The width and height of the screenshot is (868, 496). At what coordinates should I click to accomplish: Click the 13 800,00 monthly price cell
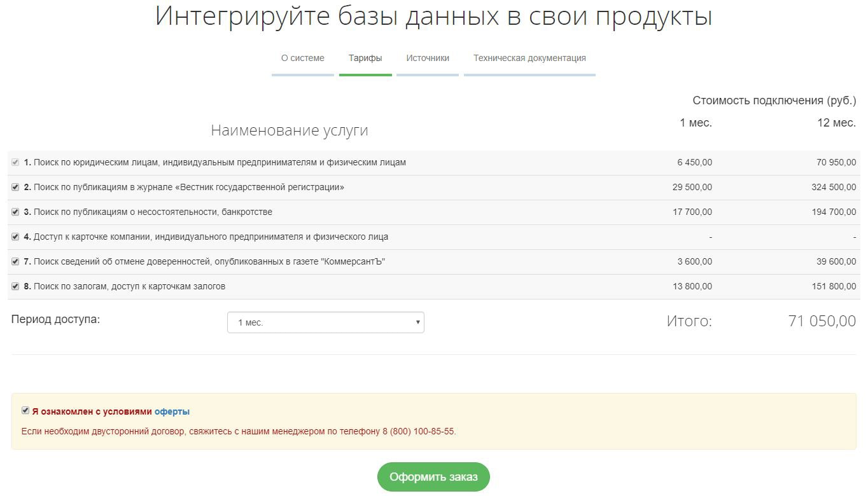(x=692, y=287)
